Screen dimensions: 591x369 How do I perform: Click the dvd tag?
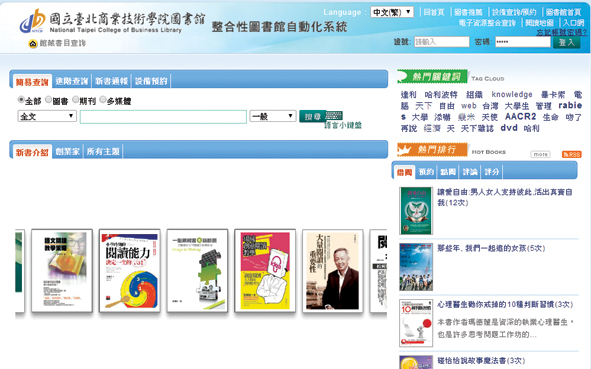pos(509,128)
